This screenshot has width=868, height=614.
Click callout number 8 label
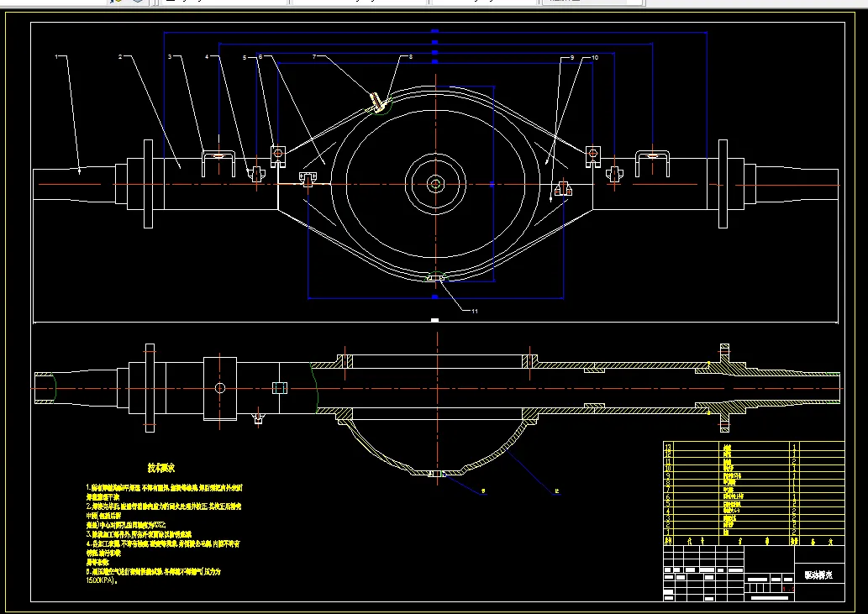point(410,57)
